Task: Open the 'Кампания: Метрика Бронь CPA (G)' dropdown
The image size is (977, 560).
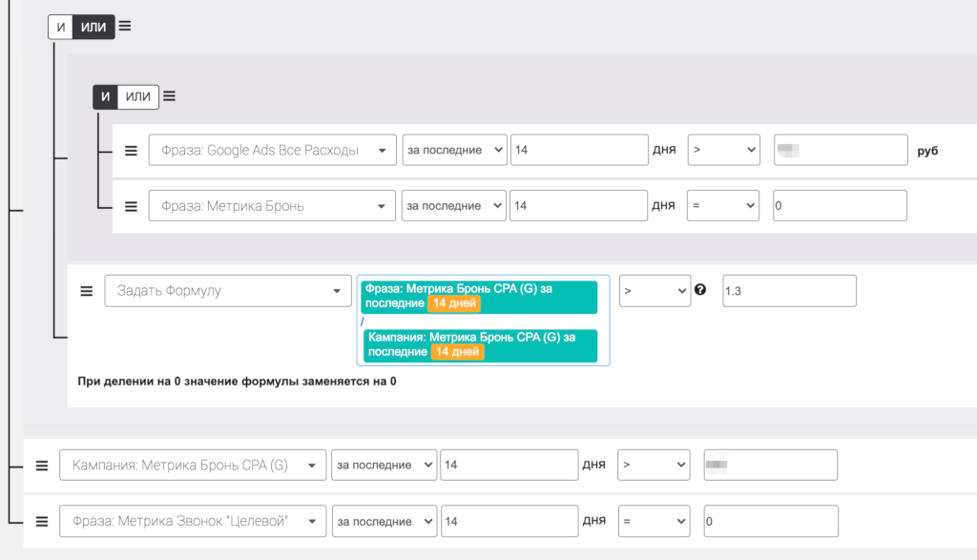Action: [193, 466]
